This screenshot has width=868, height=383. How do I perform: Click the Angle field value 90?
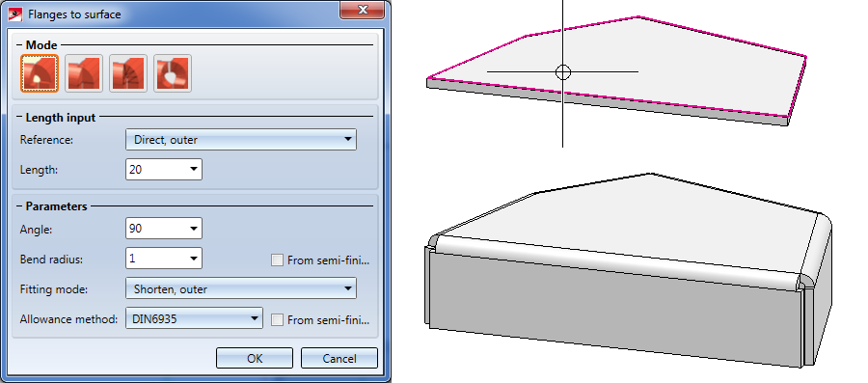135,229
